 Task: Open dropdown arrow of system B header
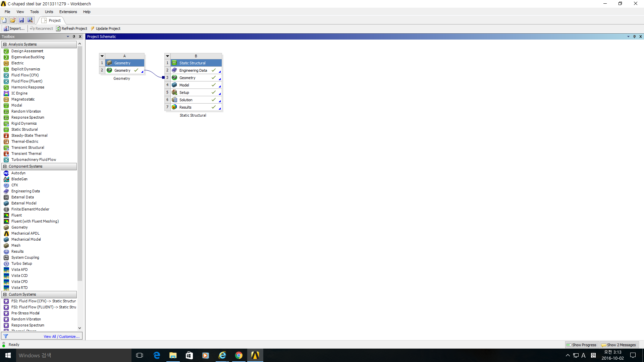coord(167,56)
